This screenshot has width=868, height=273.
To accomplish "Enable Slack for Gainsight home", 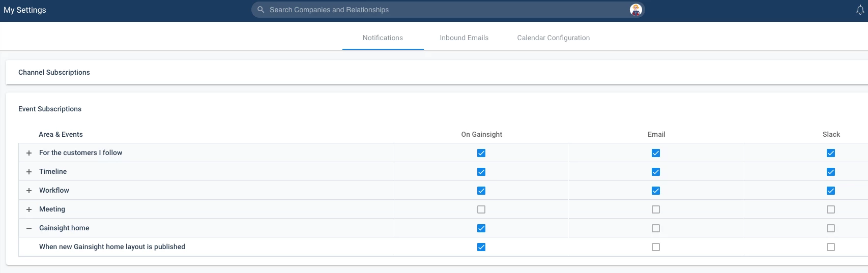I will pyautogui.click(x=831, y=228).
